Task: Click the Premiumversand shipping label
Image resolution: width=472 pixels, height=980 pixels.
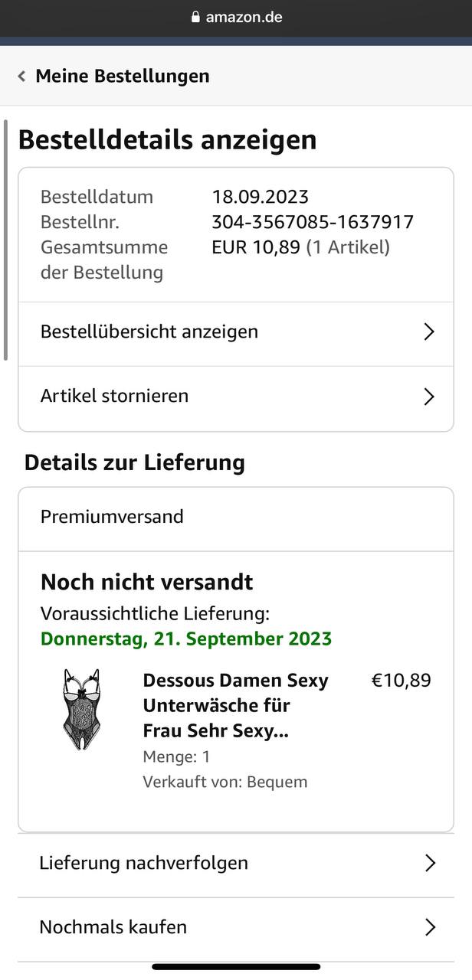Action: 112,516
